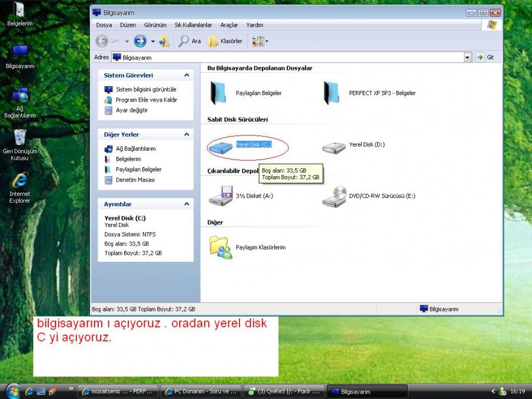Click Internet Explorer quick launch icon

point(29,391)
